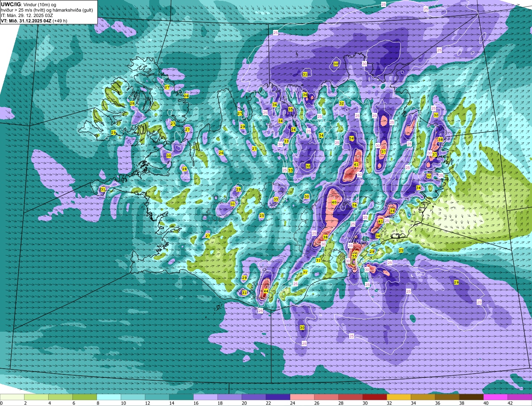Viewport: 532px width, 406px height.
Task: Click the "UWC/IG: Vindur (10m) og" title line
Action: (x=28, y=4)
